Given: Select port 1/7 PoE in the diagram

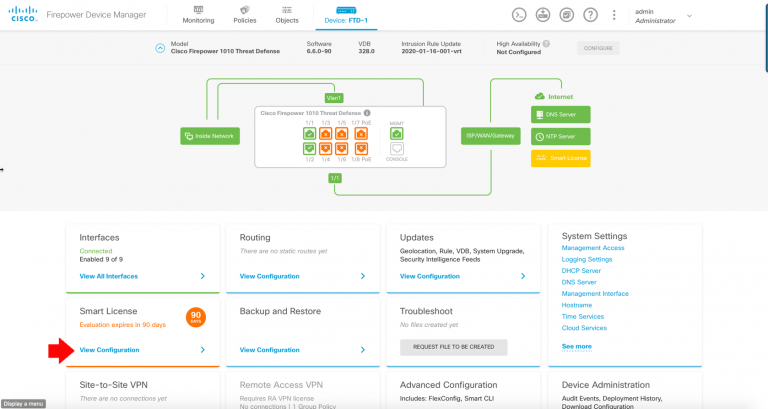Looking at the screenshot, I should click(x=361, y=133).
